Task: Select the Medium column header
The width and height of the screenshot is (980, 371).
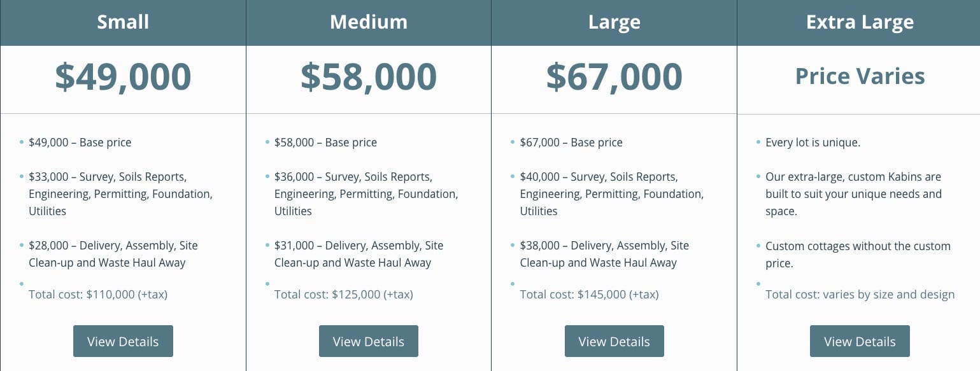Action: tap(368, 22)
